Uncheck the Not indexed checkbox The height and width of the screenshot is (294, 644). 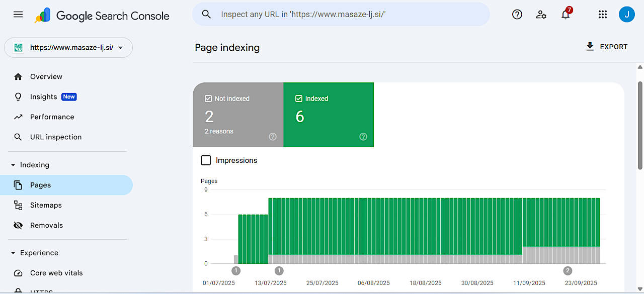tap(208, 99)
